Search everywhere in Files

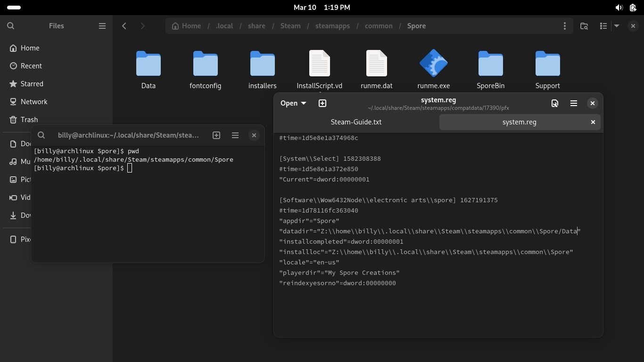point(584,26)
